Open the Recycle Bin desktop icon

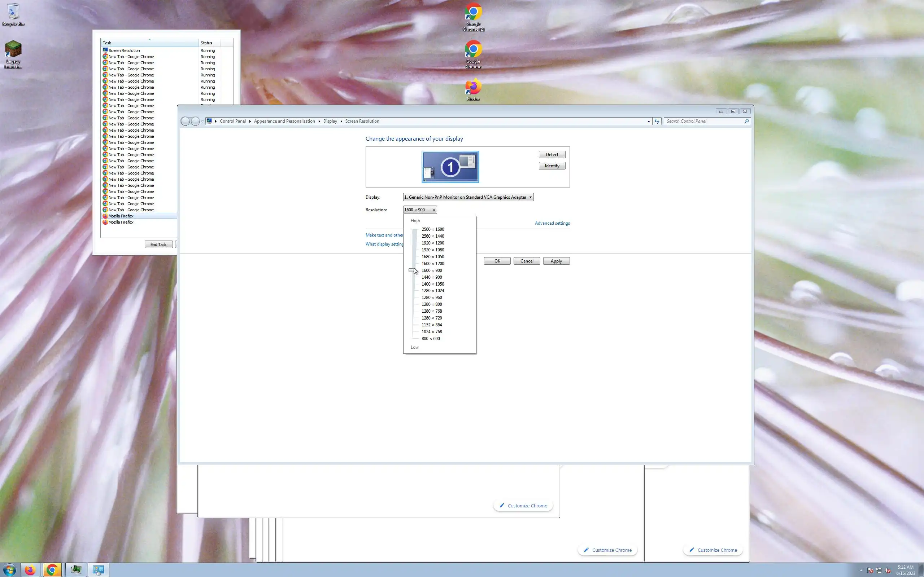[x=13, y=12]
